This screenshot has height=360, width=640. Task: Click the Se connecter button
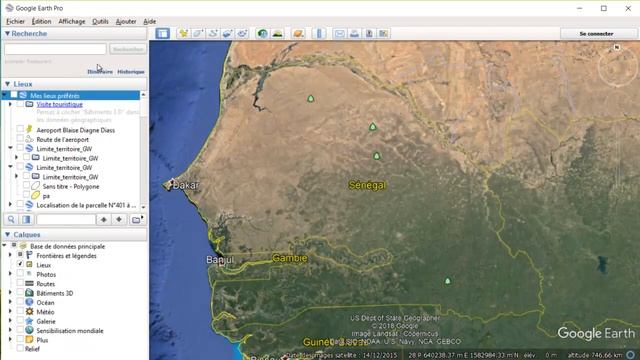tap(596, 33)
